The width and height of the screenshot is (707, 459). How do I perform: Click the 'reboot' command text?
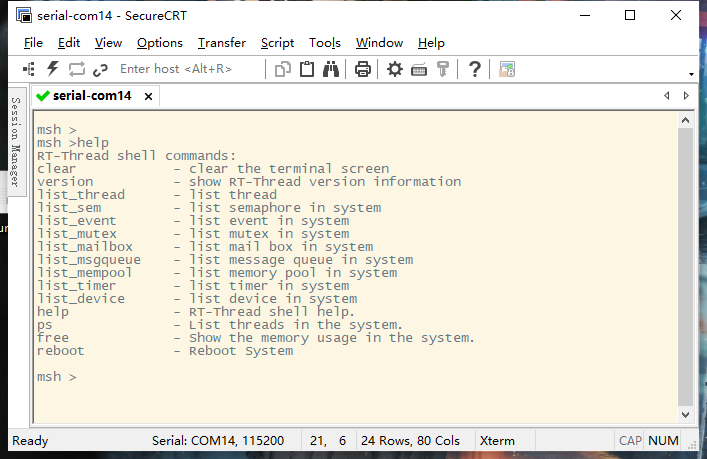click(60, 351)
